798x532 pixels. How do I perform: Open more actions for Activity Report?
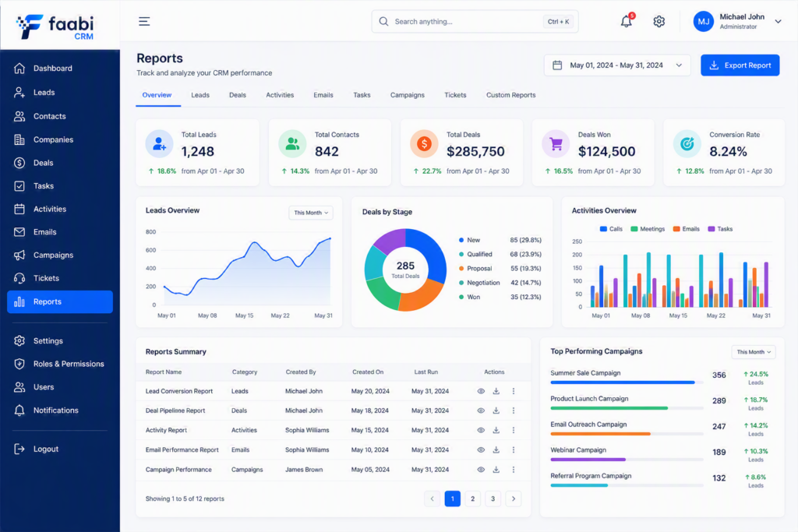tap(514, 430)
